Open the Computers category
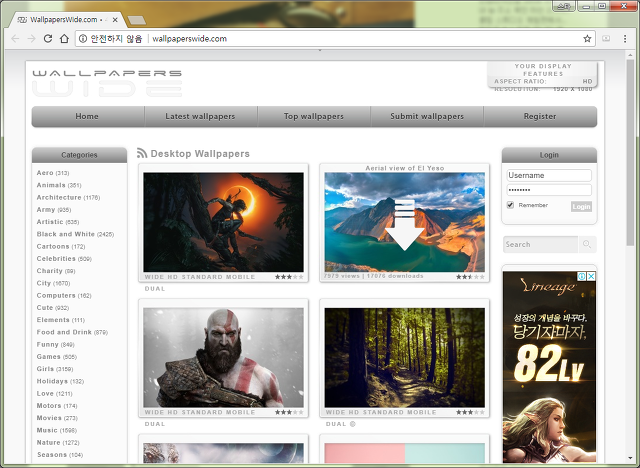 (x=64, y=295)
